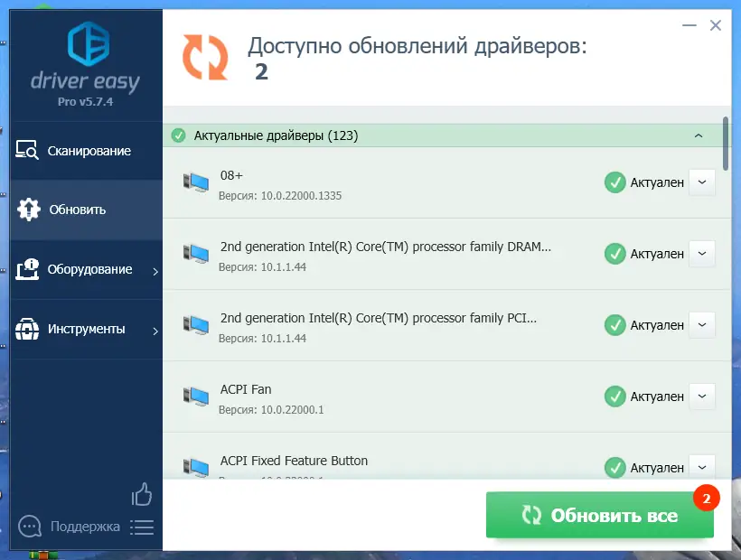The width and height of the screenshot is (741, 560).
Task: Click device icon for ACPI Fan
Action: click(196, 397)
